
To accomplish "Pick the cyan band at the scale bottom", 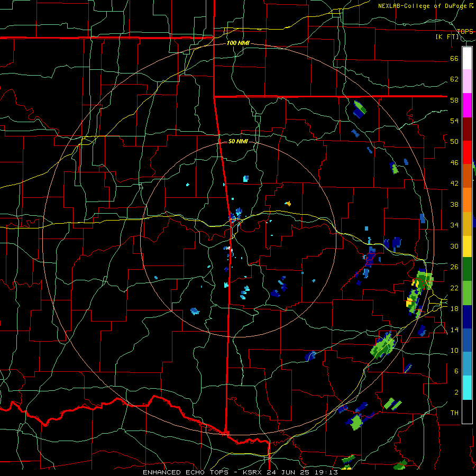I will click(467, 388).
